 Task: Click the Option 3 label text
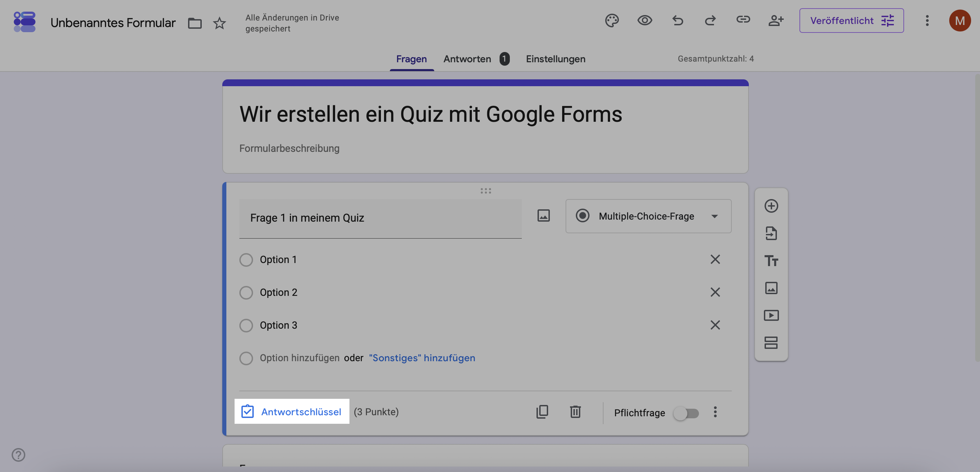278,325
